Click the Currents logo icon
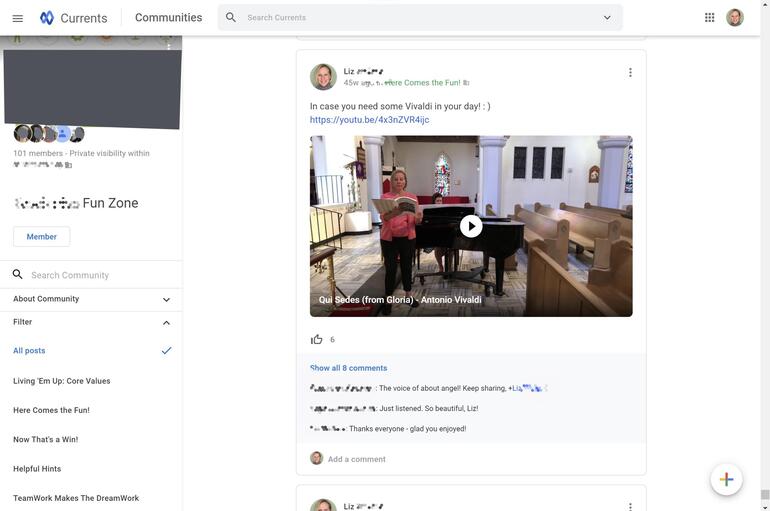The height and width of the screenshot is (511, 770). tap(47, 18)
